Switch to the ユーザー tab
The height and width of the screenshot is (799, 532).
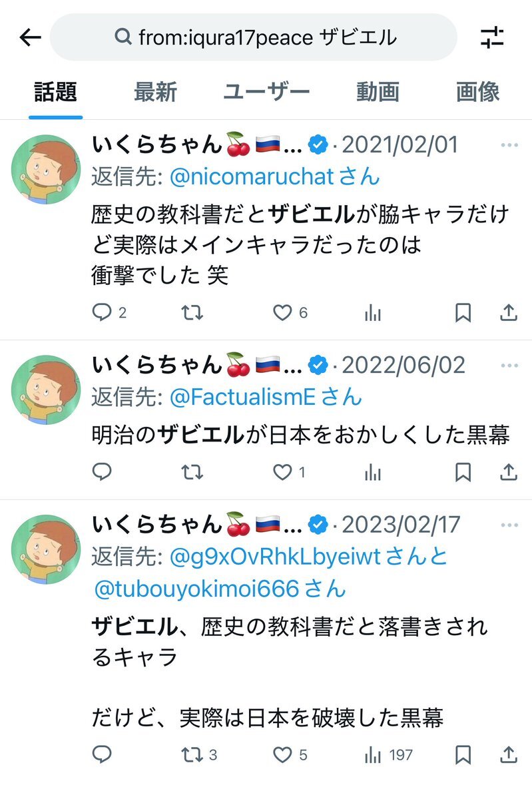point(266,92)
